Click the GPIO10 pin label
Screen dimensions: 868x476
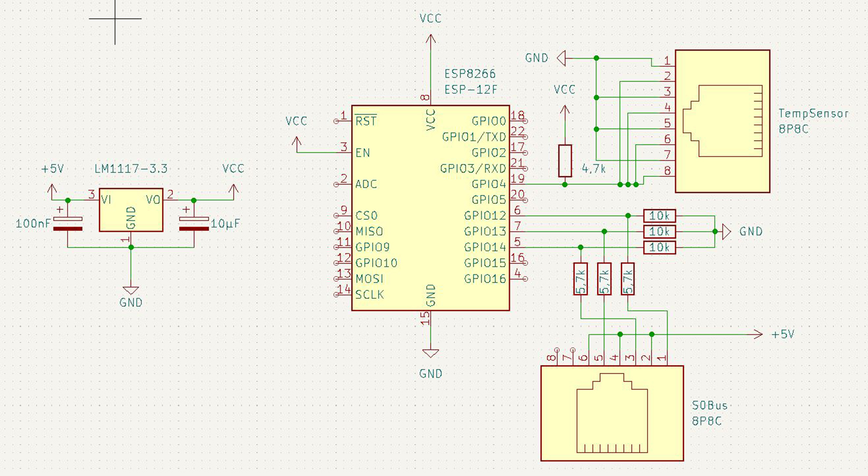tap(376, 263)
